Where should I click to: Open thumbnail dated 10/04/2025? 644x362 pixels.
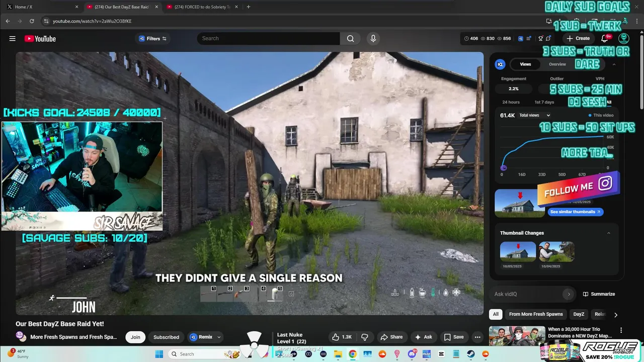point(556,251)
